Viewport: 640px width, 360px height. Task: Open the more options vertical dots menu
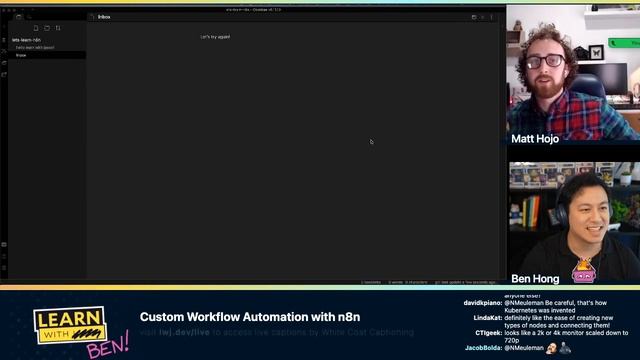click(491, 17)
